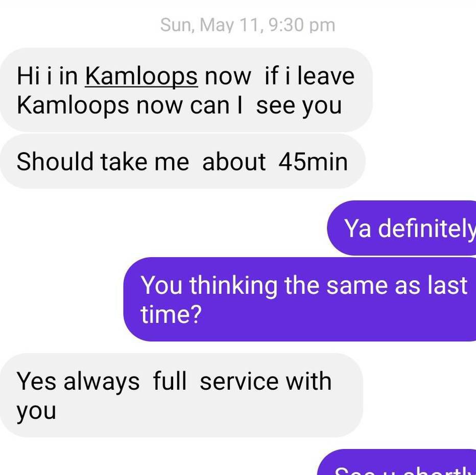The width and height of the screenshot is (476, 475).
Task: Tap the partially visible bottom purple bubble
Action: coord(396,462)
